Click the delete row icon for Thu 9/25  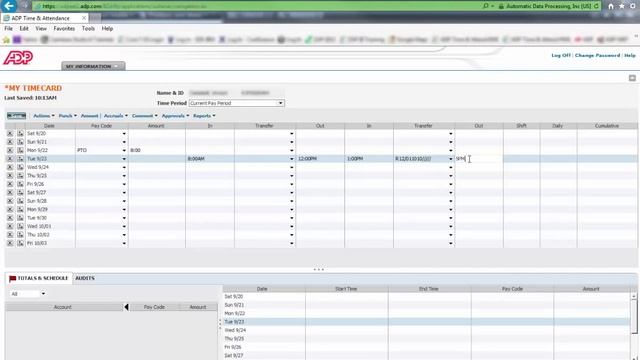click(x=10, y=176)
